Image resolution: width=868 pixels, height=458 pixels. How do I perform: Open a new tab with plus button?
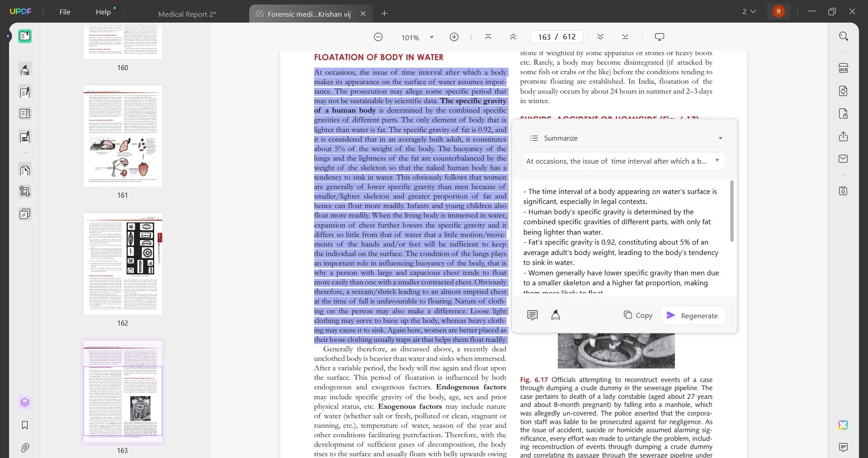[x=384, y=14]
